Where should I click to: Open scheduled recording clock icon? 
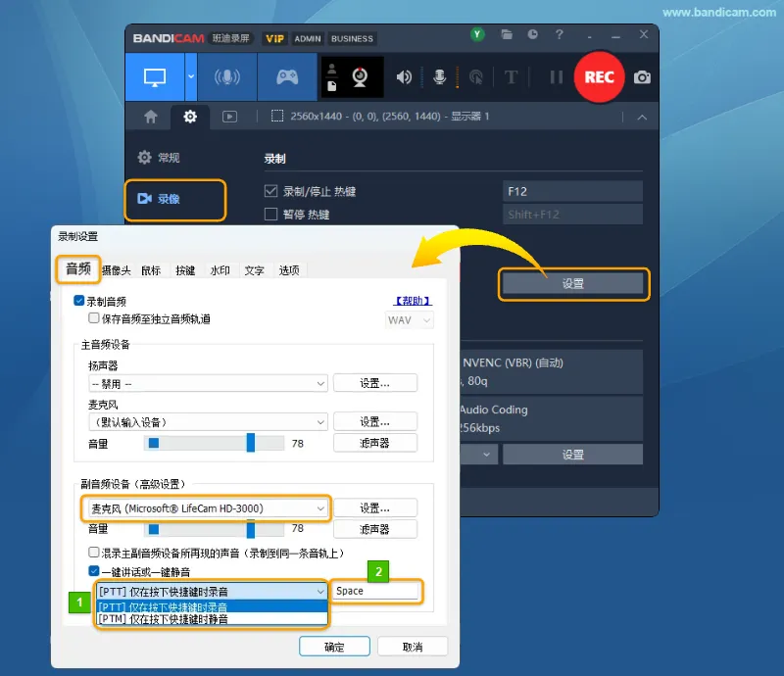[x=532, y=34]
